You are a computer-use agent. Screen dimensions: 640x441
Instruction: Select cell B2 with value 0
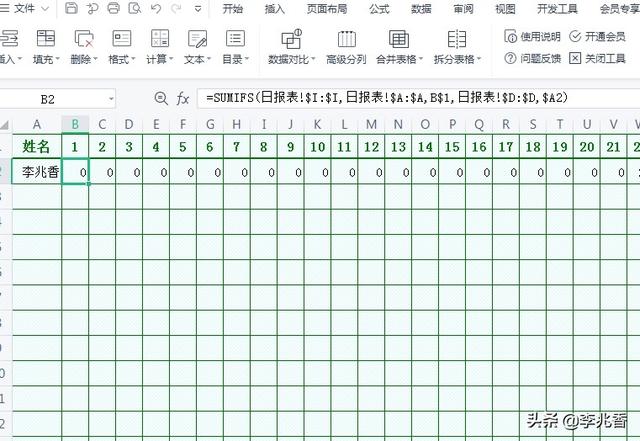(75, 172)
